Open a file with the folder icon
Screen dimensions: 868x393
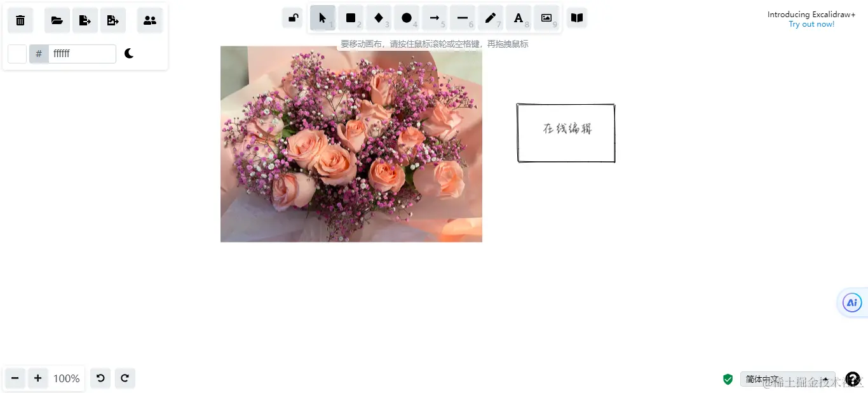pyautogui.click(x=57, y=20)
